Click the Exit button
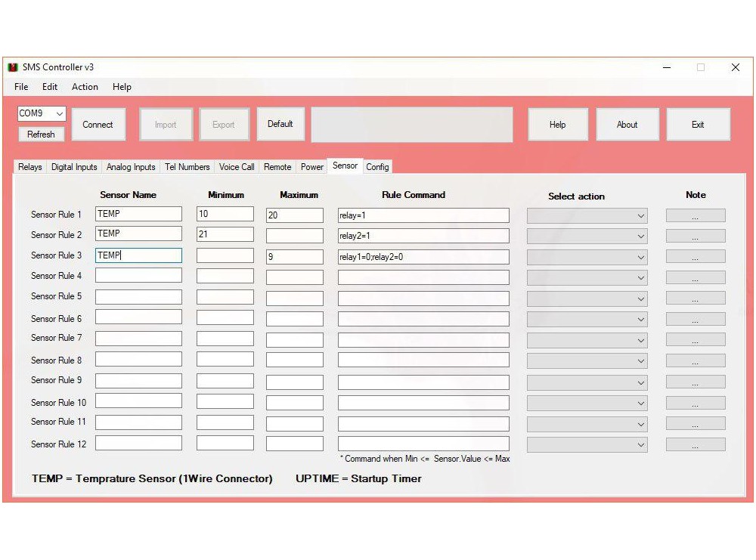 (697, 125)
